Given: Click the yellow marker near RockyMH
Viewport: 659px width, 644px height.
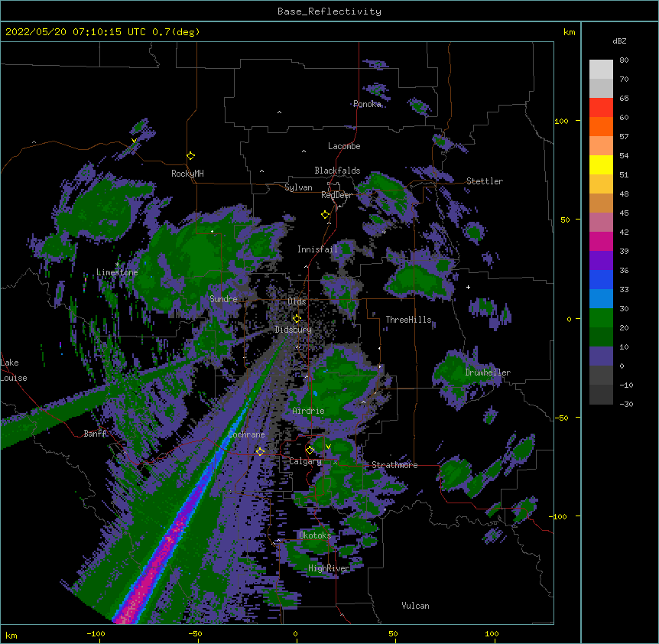Looking at the screenshot, I should tap(191, 156).
